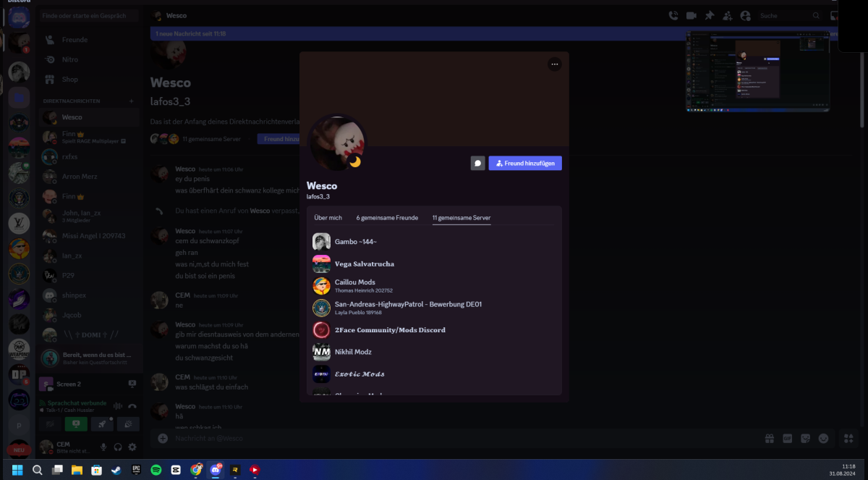Open the Vega Salvatrucha mutual server
This screenshot has height=480, width=868.
434,264
